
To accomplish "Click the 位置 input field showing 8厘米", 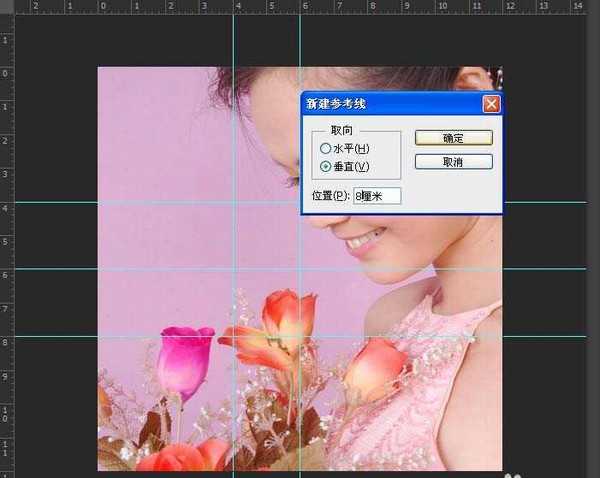I will [376, 196].
